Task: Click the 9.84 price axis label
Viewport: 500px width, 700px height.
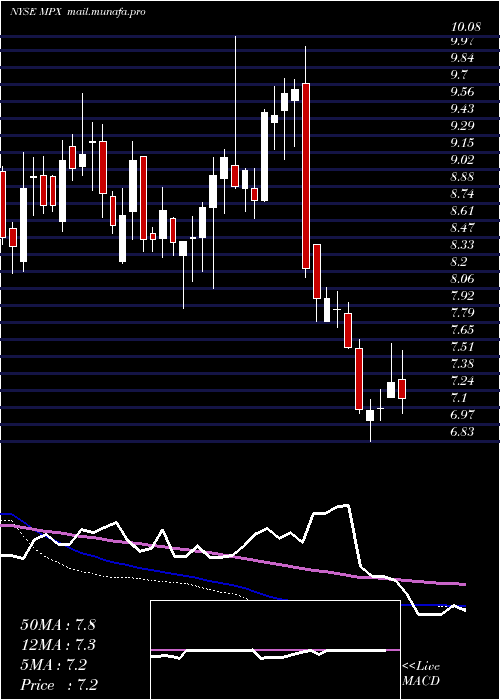Action: tap(462, 58)
